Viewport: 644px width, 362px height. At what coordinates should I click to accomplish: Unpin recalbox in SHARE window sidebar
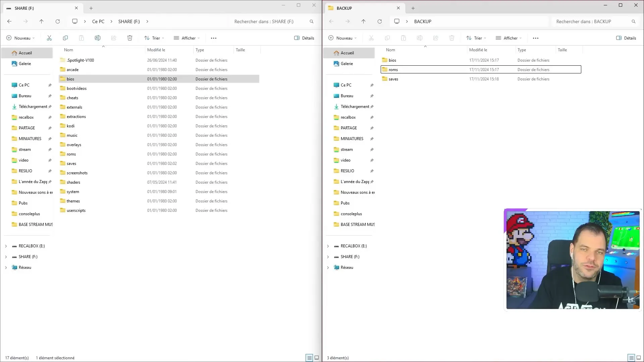click(50, 117)
